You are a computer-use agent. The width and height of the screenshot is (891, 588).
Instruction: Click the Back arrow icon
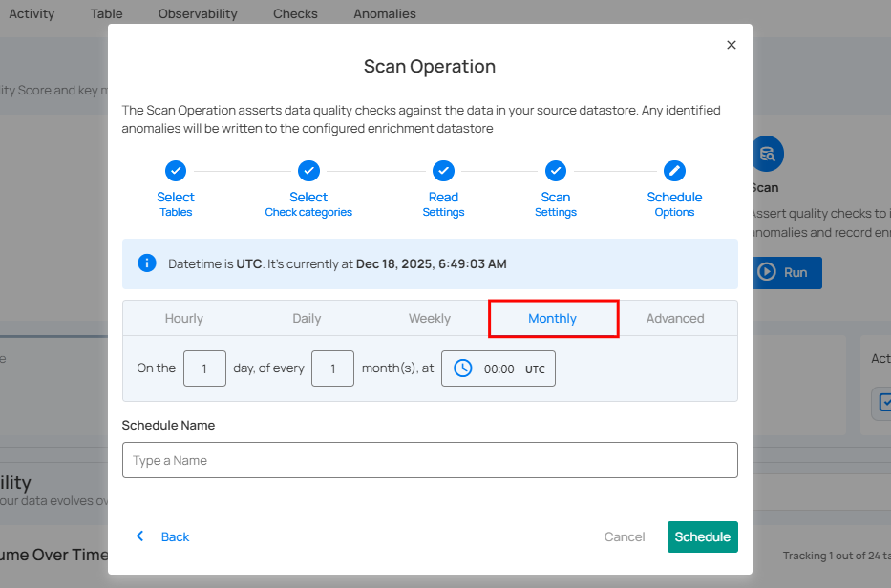click(140, 536)
